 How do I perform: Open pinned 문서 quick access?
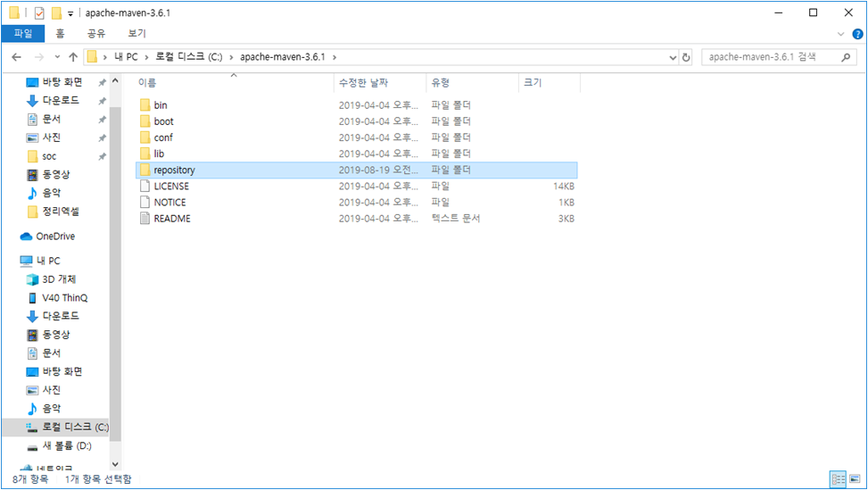tap(45, 119)
